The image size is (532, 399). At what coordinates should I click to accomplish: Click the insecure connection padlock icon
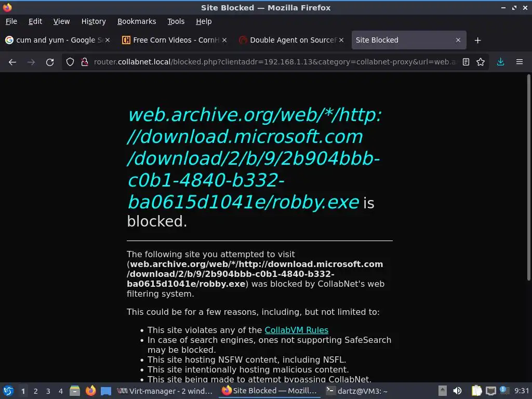point(85,62)
